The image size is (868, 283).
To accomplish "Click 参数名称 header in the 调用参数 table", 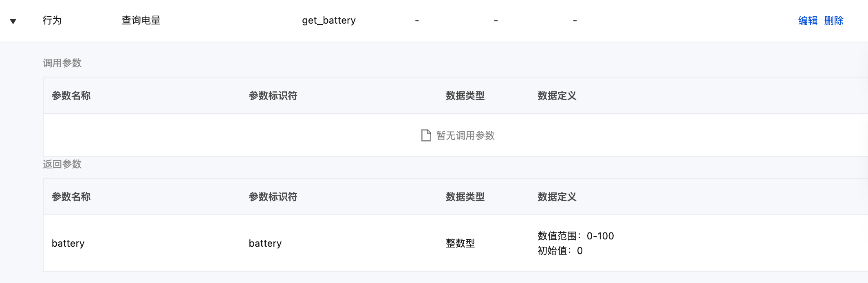I will (x=71, y=96).
